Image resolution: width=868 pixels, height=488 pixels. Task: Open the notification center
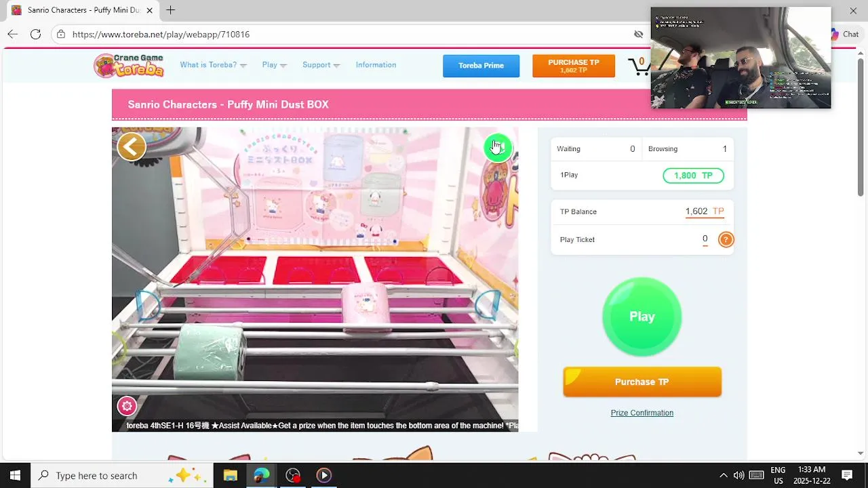(847, 475)
